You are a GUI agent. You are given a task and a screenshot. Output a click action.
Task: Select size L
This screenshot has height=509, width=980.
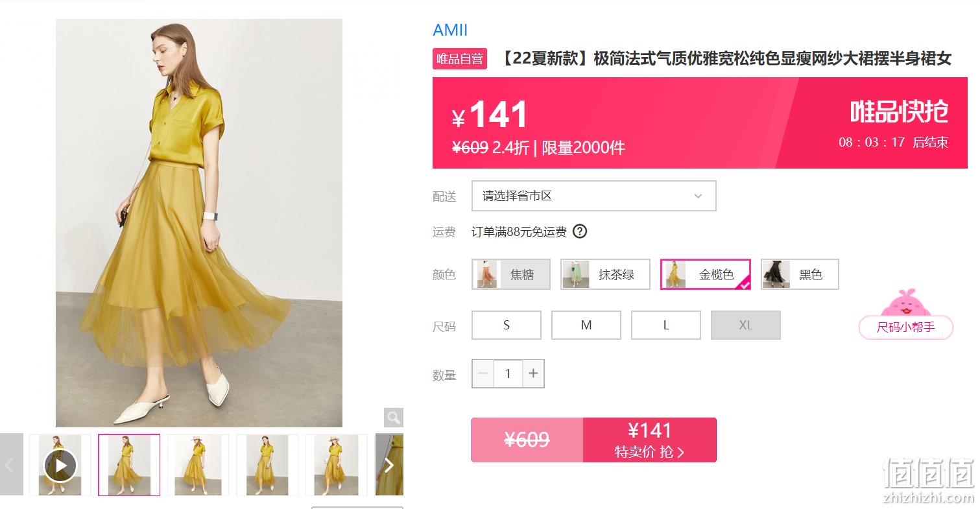pyautogui.click(x=666, y=326)
